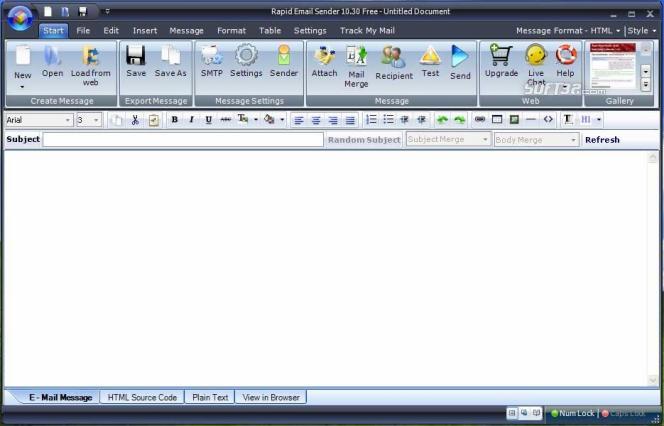Expand the New button arrow
Screen dimensions: 664x426
pos(22,87)
